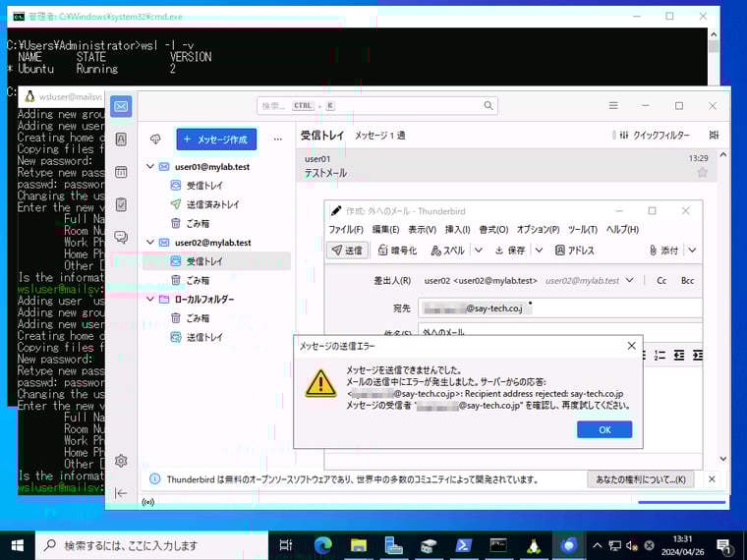
Task: Open message list display options icon
Action: tap(714, 136)
